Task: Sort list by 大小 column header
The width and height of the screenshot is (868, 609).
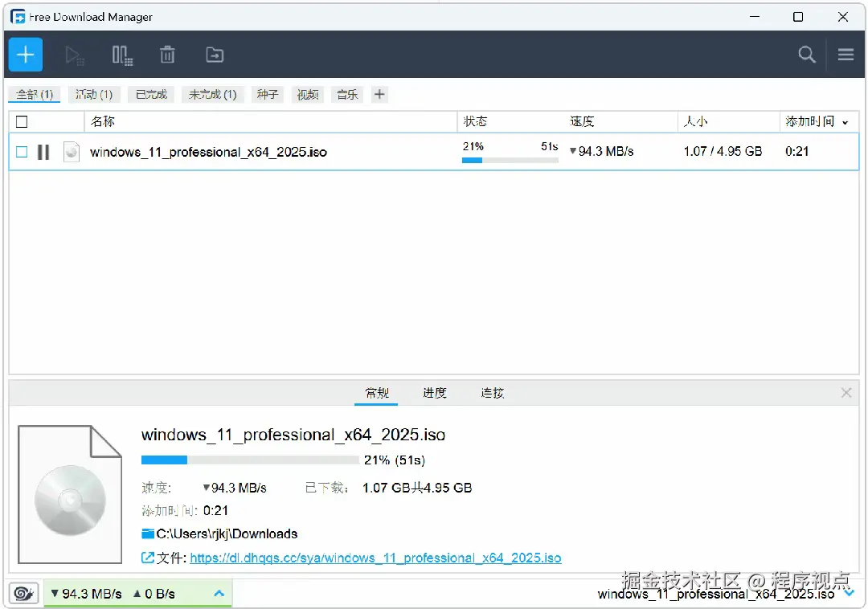Action: coord(695,121)
